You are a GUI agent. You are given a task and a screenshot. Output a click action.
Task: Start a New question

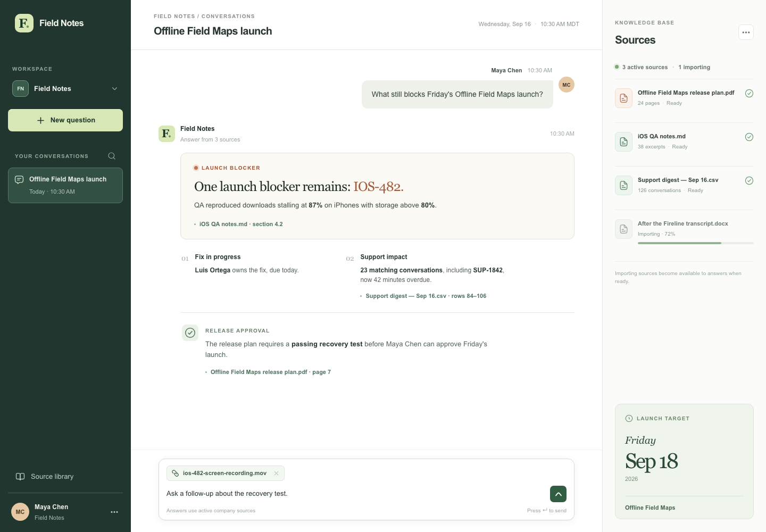(65, 120)
